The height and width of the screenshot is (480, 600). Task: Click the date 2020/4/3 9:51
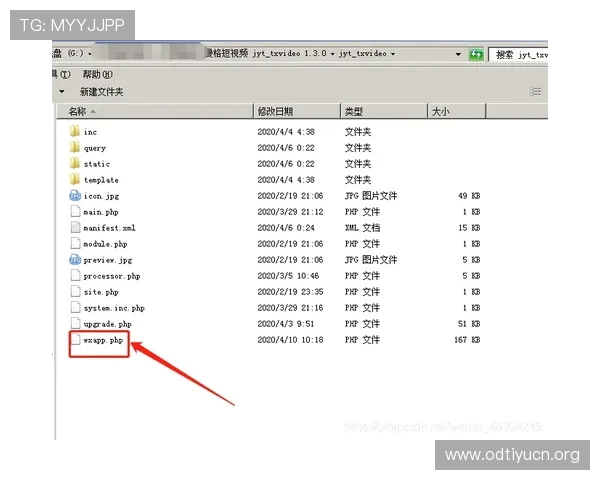click(286, 324)
